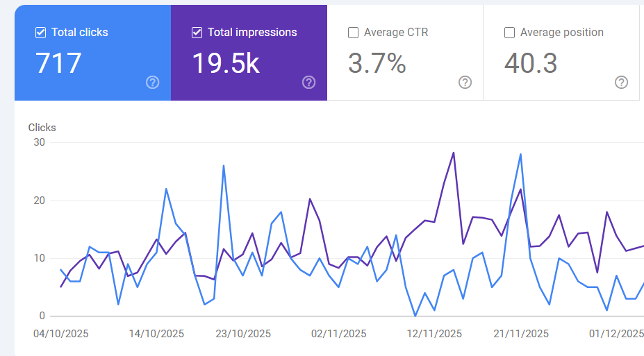Enable the Average CTR checkbox

pos(353,33)
